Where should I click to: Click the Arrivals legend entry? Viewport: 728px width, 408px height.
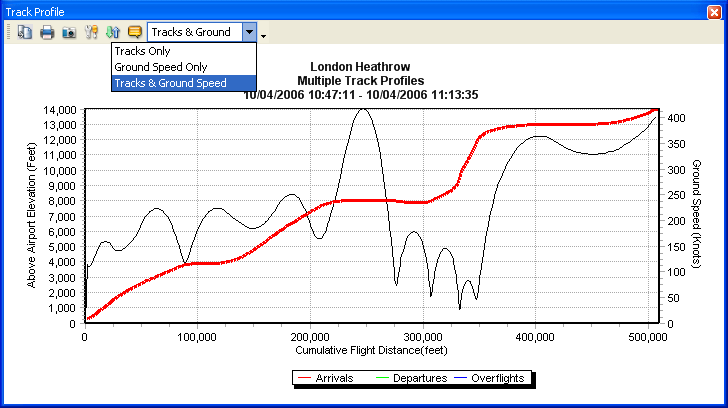click(325, 378)
